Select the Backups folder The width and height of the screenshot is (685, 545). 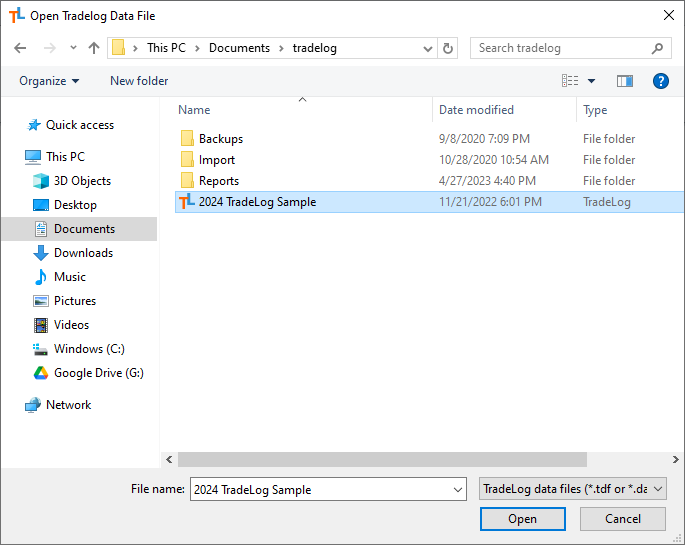coord(221,139)
